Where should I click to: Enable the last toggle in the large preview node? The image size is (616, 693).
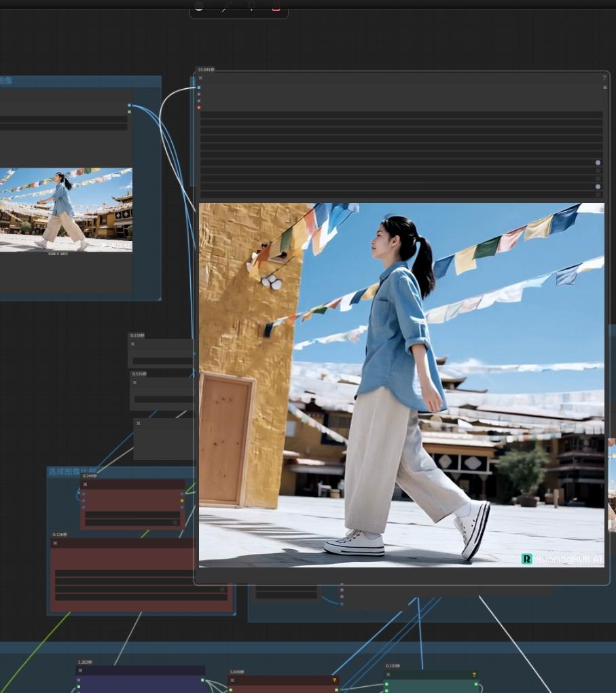[598, 195]
